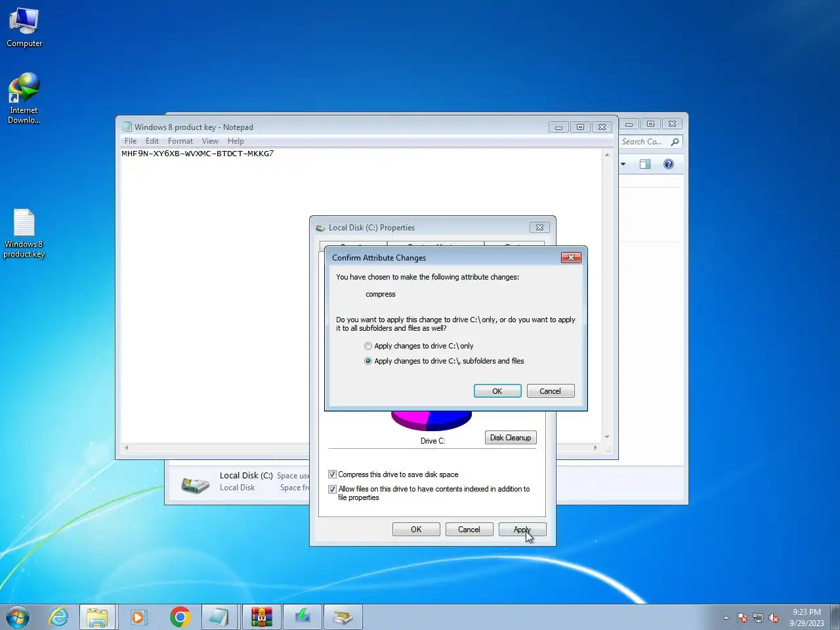Cancel the Confirm Attribute Changes dialog
Screen dimensions: 840x630
[550, 391]
